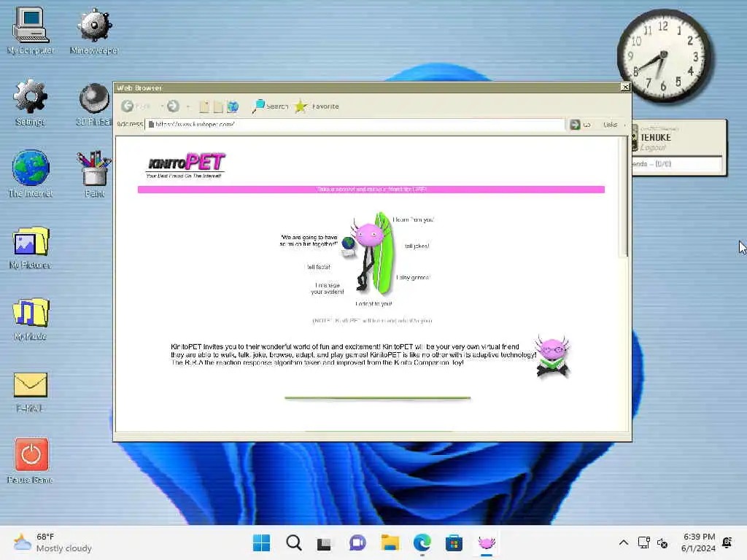Click the desktop analog clock widget
This screenshot has width=747, height=560.
tap(664, 55)
